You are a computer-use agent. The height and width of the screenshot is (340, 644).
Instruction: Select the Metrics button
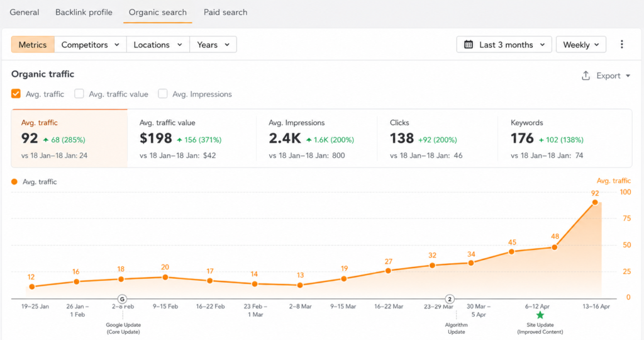(33, 45)
